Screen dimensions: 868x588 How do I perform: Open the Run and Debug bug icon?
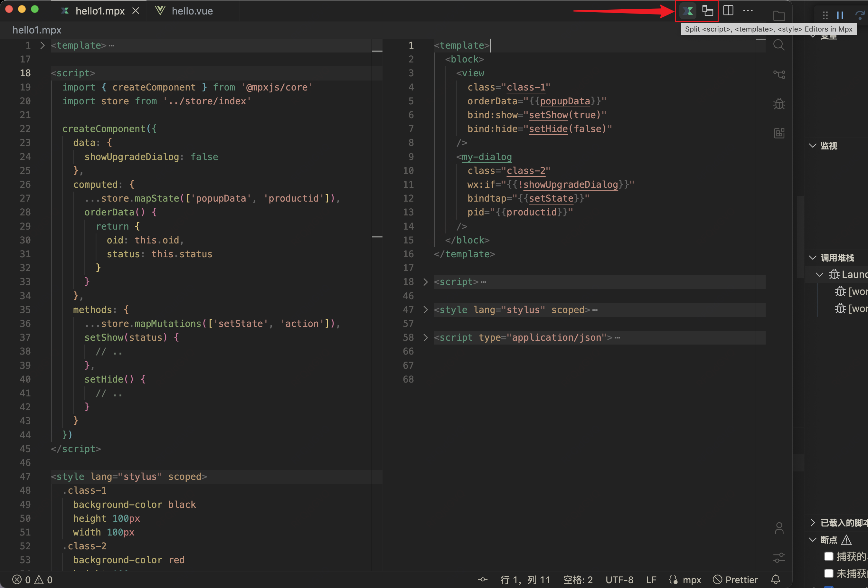click(779, 104)
